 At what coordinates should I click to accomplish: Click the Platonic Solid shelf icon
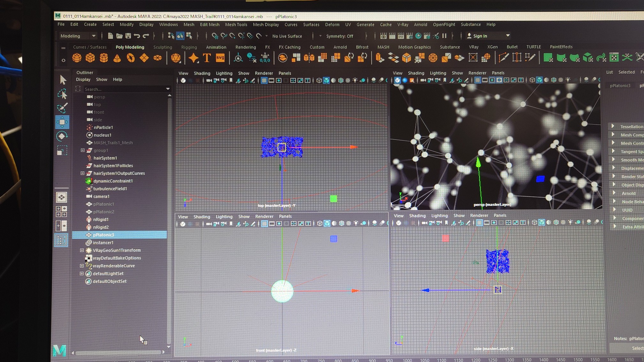[x=176, y=58]
